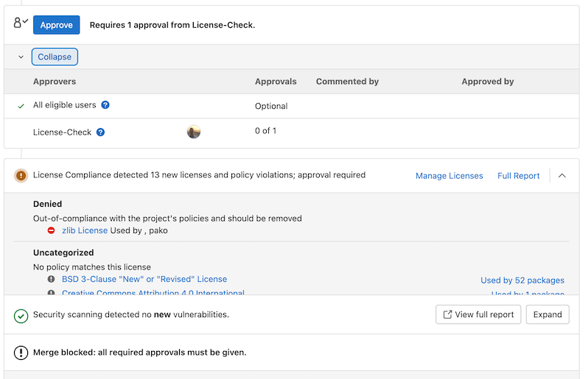
Task: Click View full report button
Action: [478, 315]
